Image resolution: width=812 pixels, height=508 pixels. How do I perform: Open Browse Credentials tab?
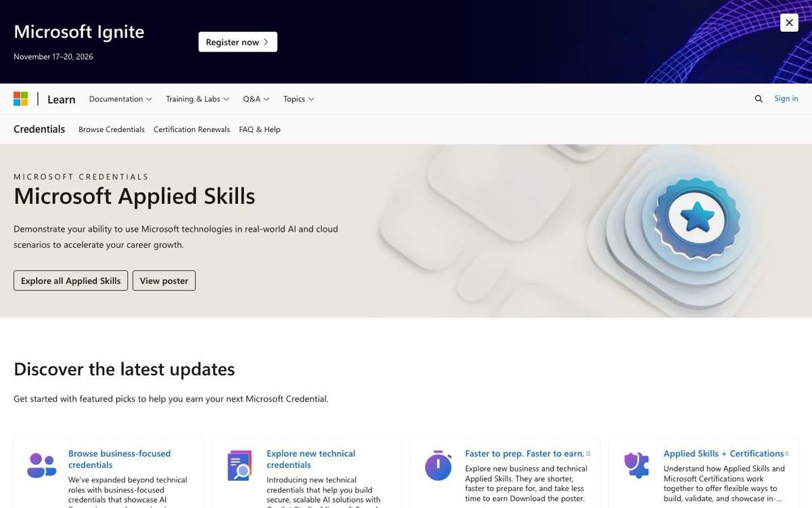click(x=112, y=129)
